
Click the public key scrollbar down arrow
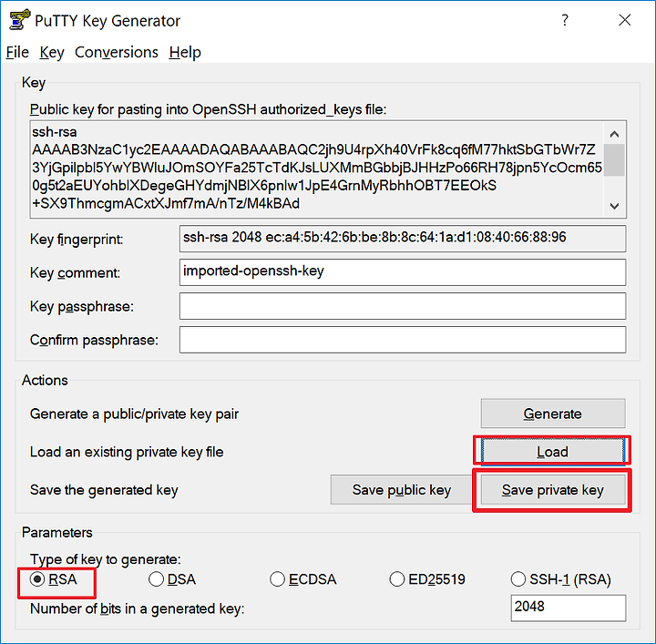click(x=614, y=206)
